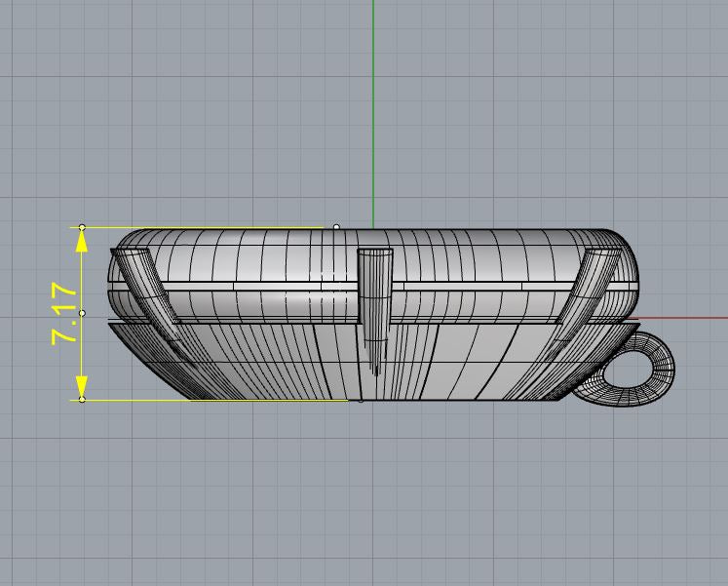
Task: Select the white control point atop the model
Action: [336, 227]
